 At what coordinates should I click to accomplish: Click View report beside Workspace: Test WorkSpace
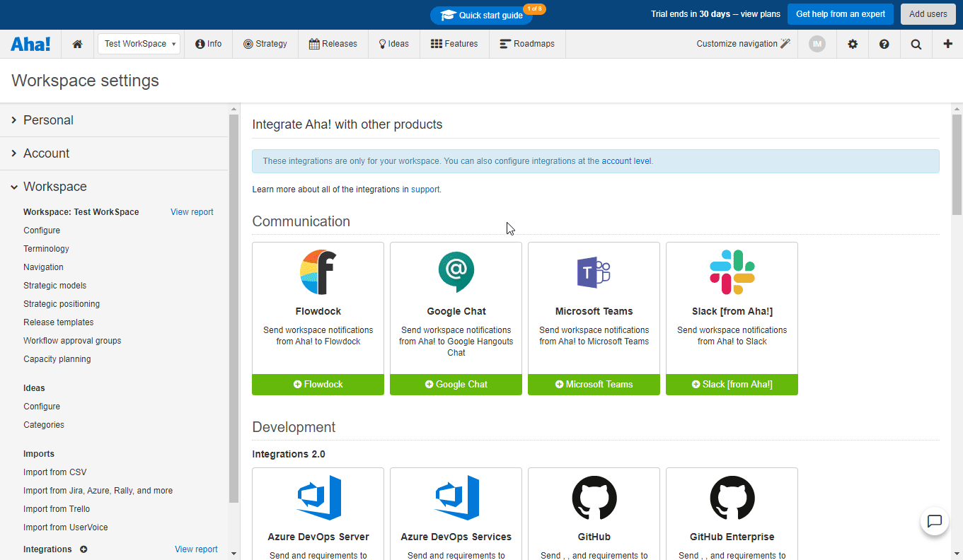tap(192, 212)
